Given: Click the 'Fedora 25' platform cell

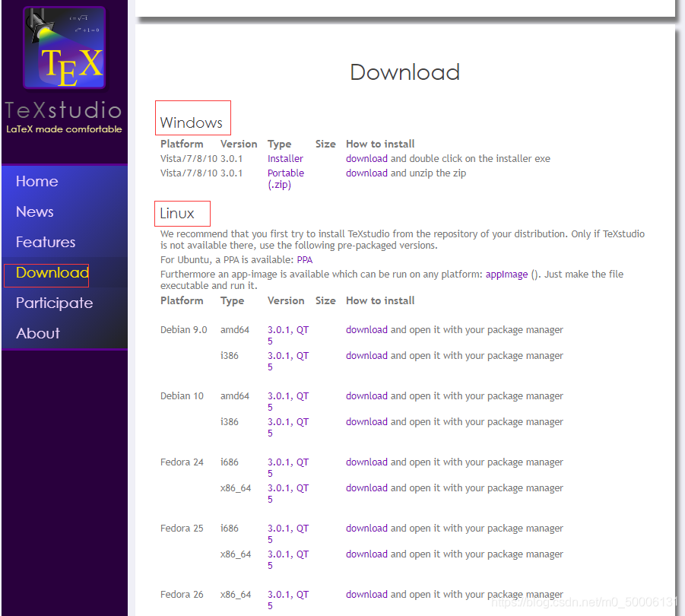Looking at the screenshot, I should pyautogui.click(x=182, y=529).
